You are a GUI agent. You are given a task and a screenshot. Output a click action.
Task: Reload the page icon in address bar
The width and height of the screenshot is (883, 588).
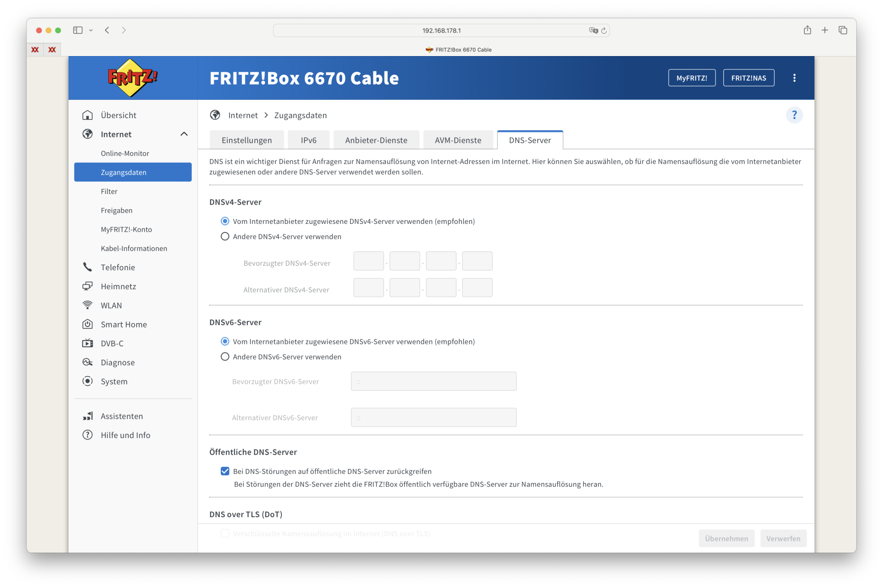click(604, 31)
